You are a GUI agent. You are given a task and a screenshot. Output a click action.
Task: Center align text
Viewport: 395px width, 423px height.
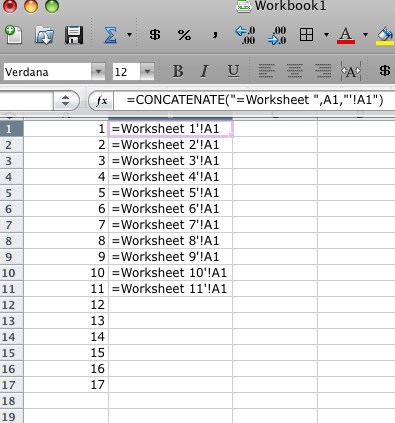coord(295,71)
